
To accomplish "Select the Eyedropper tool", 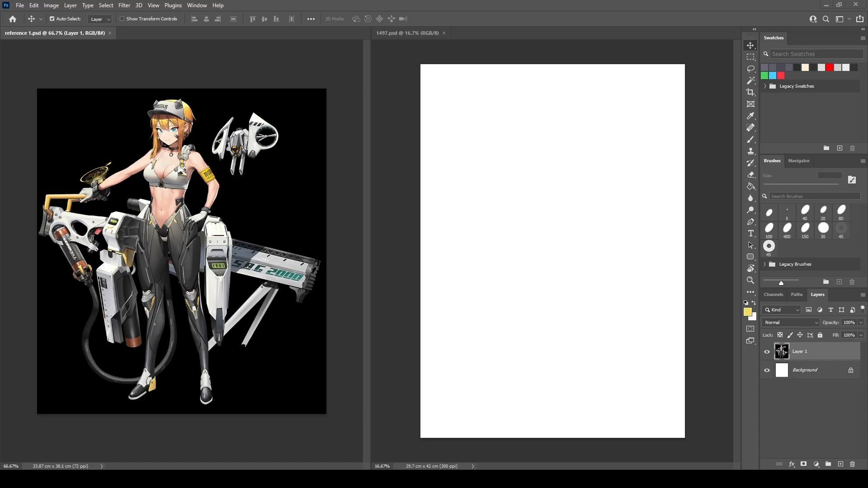I will (750, 116).
